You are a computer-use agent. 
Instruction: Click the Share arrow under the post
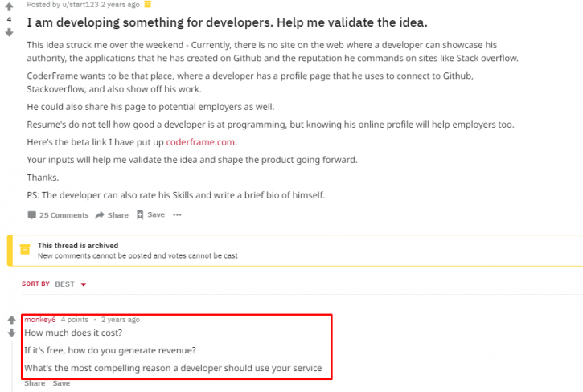(112, 215)
